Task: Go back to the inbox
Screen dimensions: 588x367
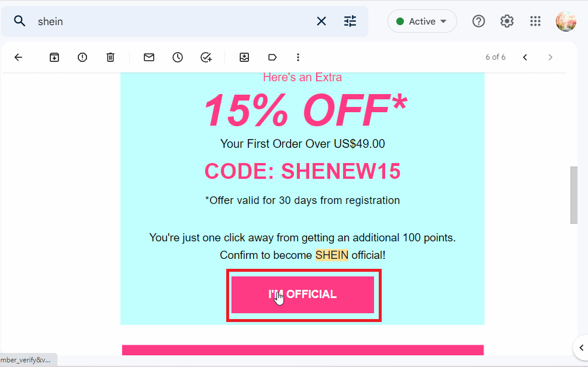Action: point(18,57)
